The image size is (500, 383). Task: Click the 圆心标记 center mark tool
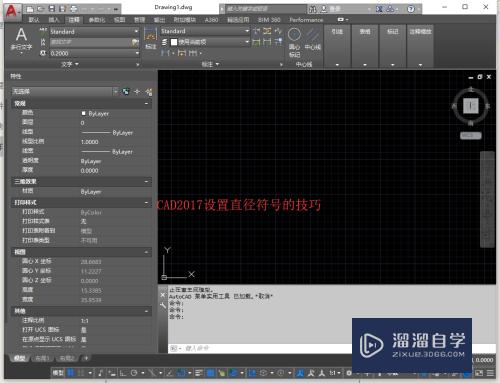[294, 43]
